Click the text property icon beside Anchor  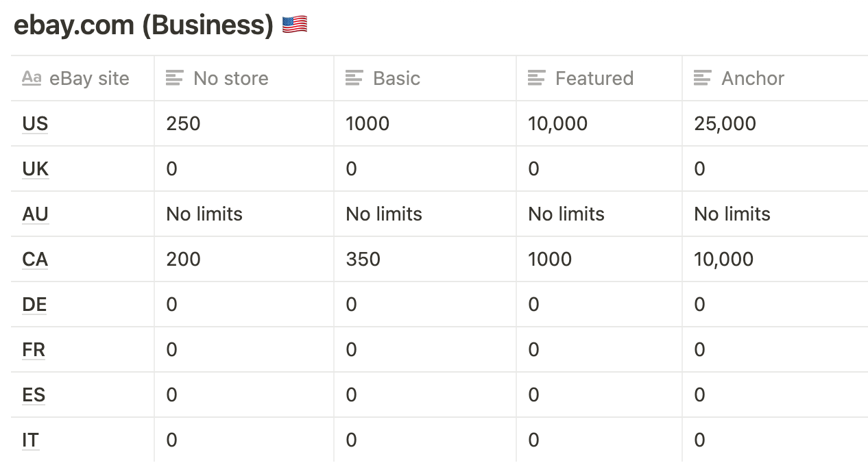(x=703, y=78)
